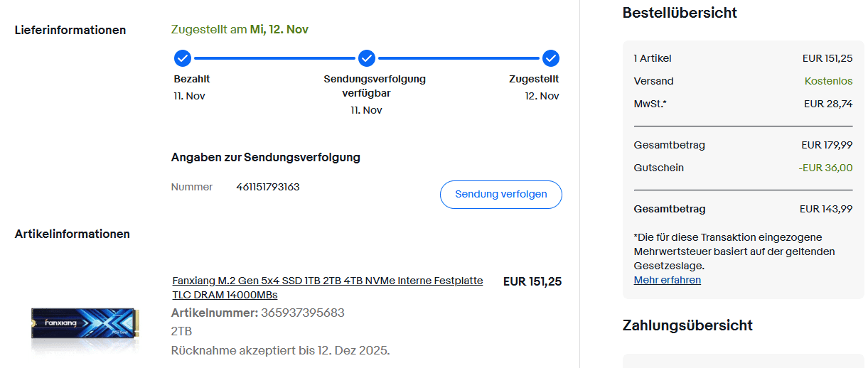Follow the Mehr erfahren link

pyautogui.click(x=667, y=280)
